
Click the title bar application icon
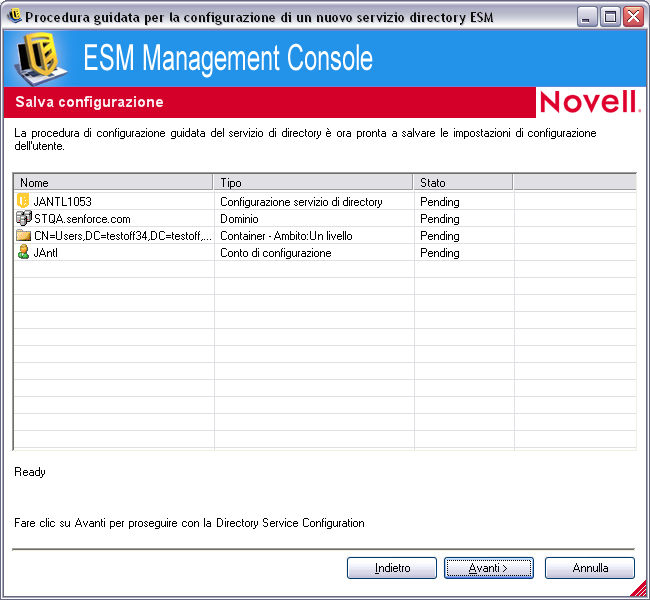pyautogui.click(x=14, y=16)
